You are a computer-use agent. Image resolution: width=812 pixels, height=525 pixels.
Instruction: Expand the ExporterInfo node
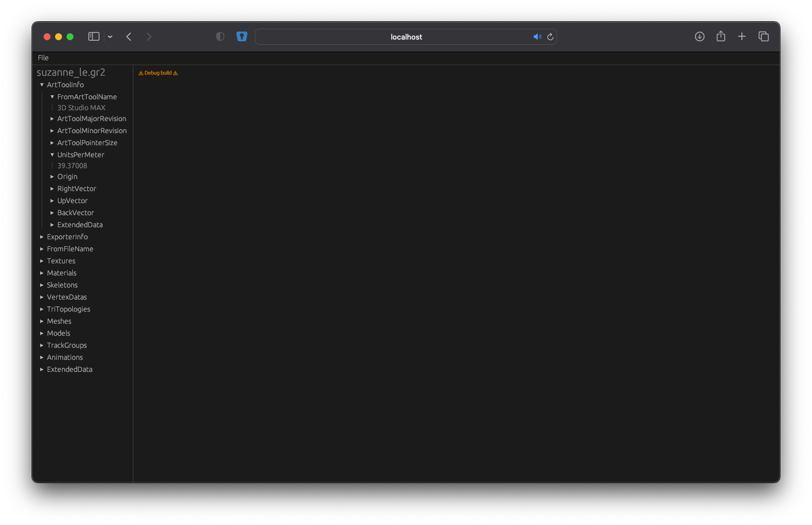pyautogui.click(x=42, y=237)
